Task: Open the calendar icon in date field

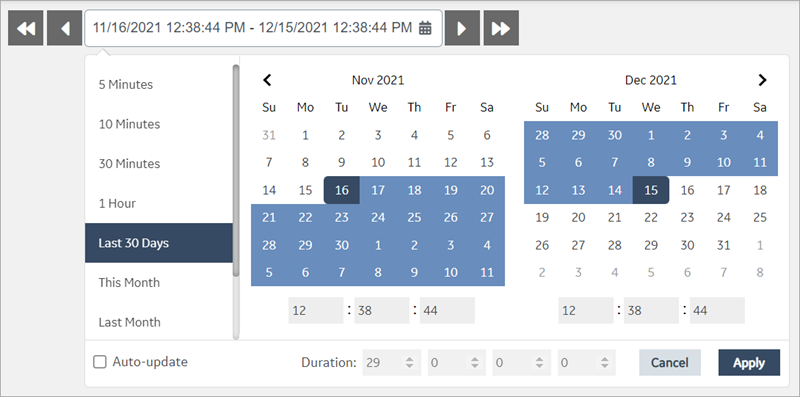Action: pos(425,28)
